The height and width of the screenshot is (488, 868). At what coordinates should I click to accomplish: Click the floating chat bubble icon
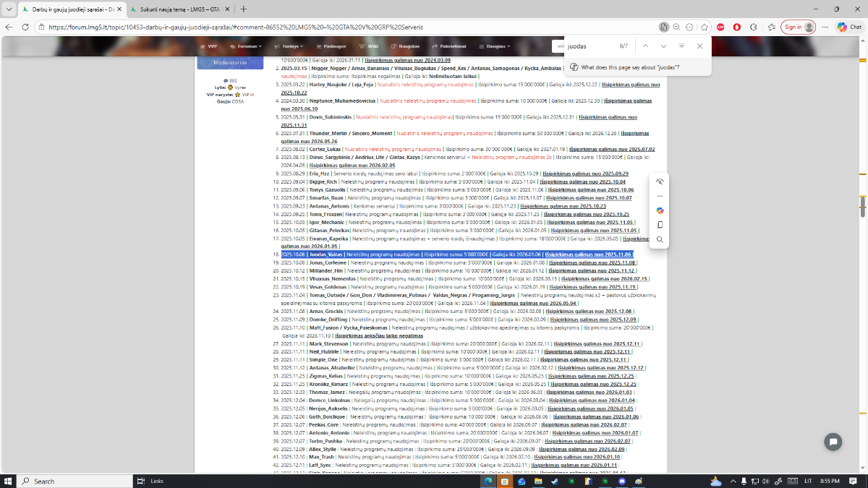coord(833,441)
